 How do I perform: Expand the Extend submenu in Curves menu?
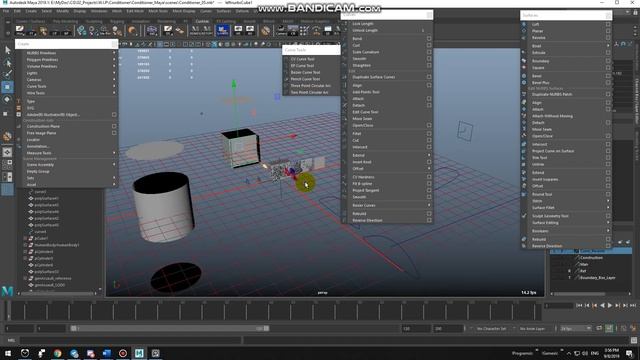click(x=429, y=155)
